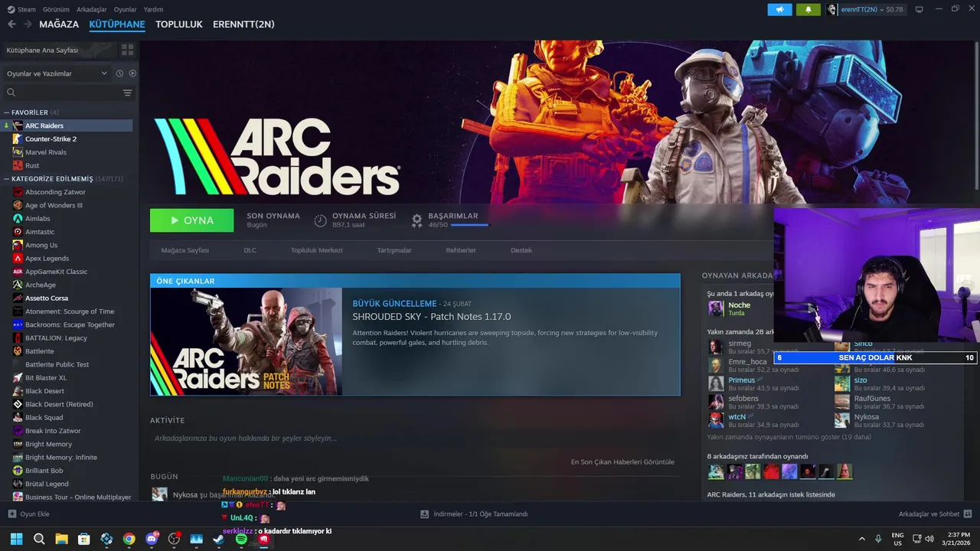Open Destek link

pos(521,250)
